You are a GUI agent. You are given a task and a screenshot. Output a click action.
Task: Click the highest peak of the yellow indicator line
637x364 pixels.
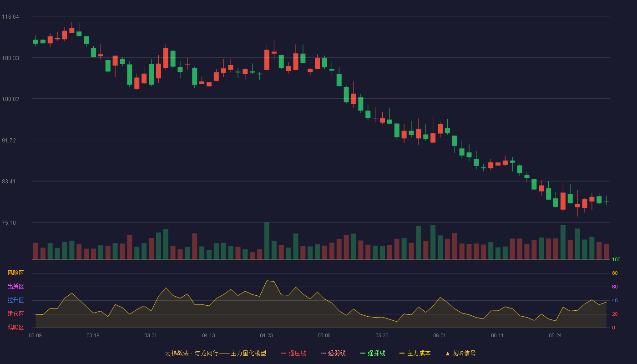pos(267,281)
